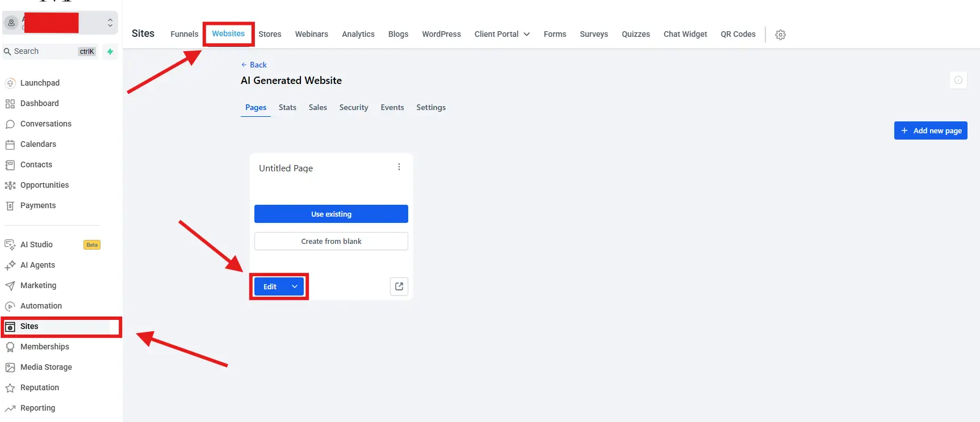The height and width of the screenshot is (422, 980).
Task: Click Create from blank button
Action: (x=331, y=241)
